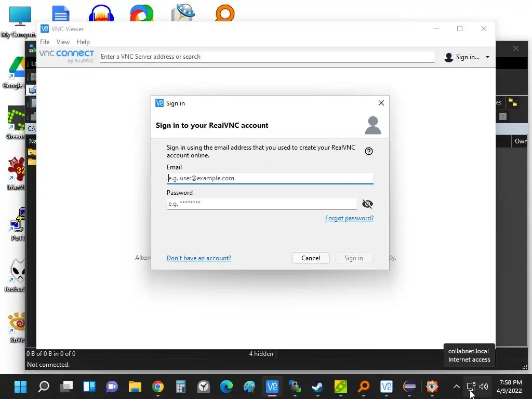Image resolution: width=532 pixels, height=399 pixels.
Task: Open taskbar Search
Action: point(44,387)
